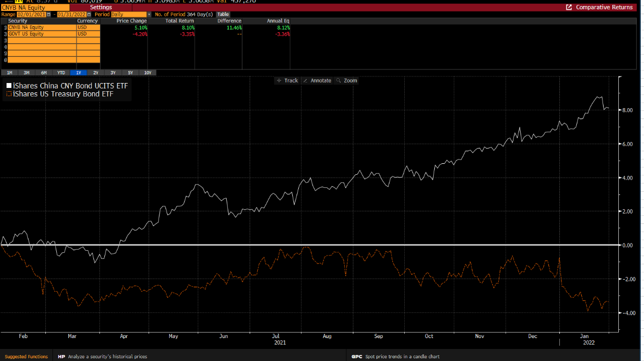This screenshot has width=644, height=361.
Task: Click the Currency column header
Action: pyautogui.click(x=87, y=21)
